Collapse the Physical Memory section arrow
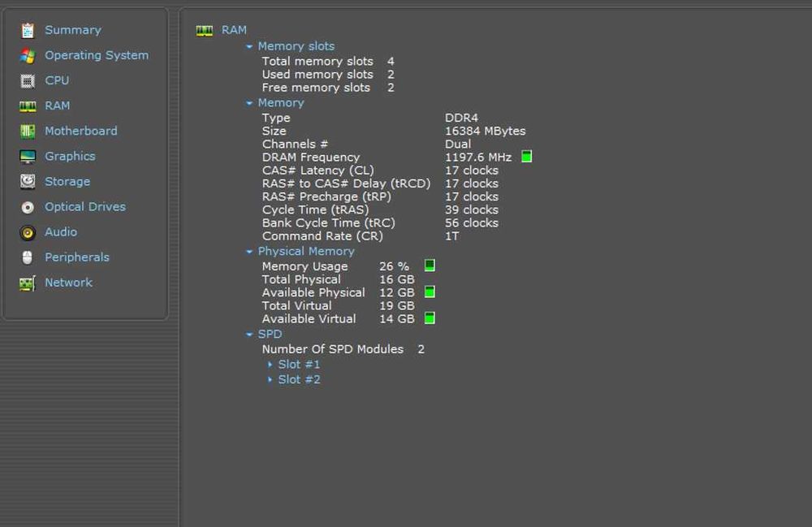This screenshot has width=812, height=527. click(x=249, y=252)
